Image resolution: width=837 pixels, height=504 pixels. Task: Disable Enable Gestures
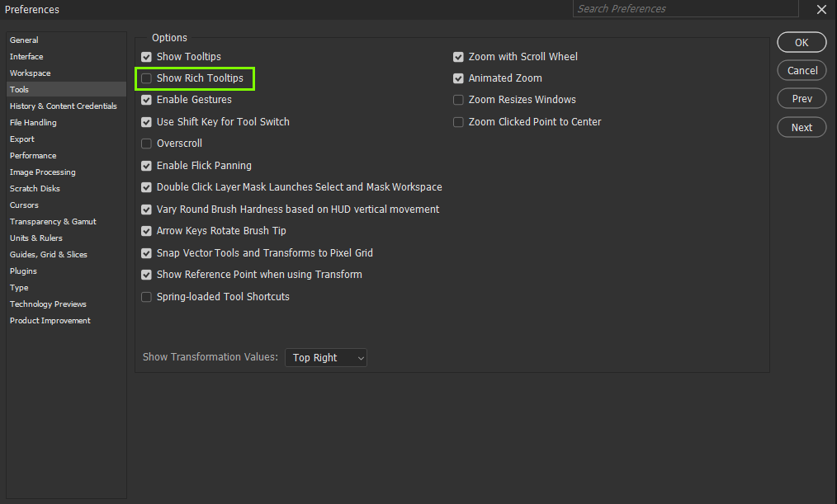(x=146, y=100)
